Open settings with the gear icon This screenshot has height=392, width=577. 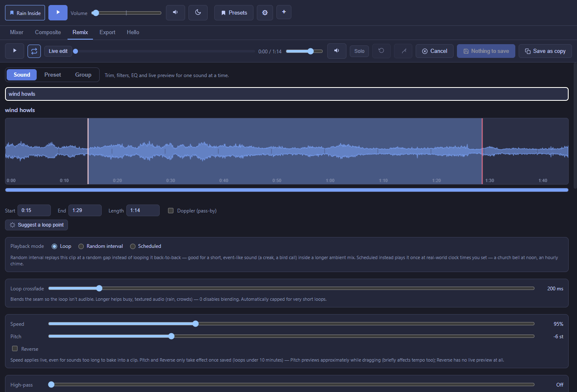click(x=265, y=12)
